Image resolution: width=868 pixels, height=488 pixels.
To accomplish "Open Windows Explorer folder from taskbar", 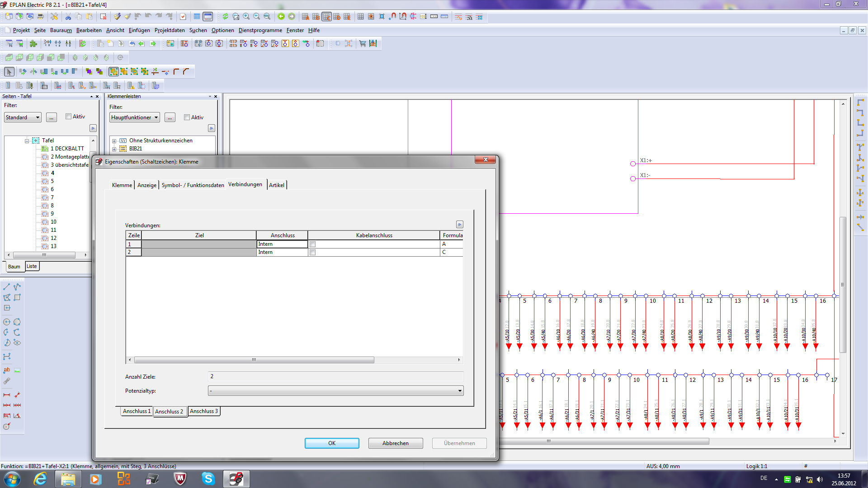I will (x=68, y=479).
